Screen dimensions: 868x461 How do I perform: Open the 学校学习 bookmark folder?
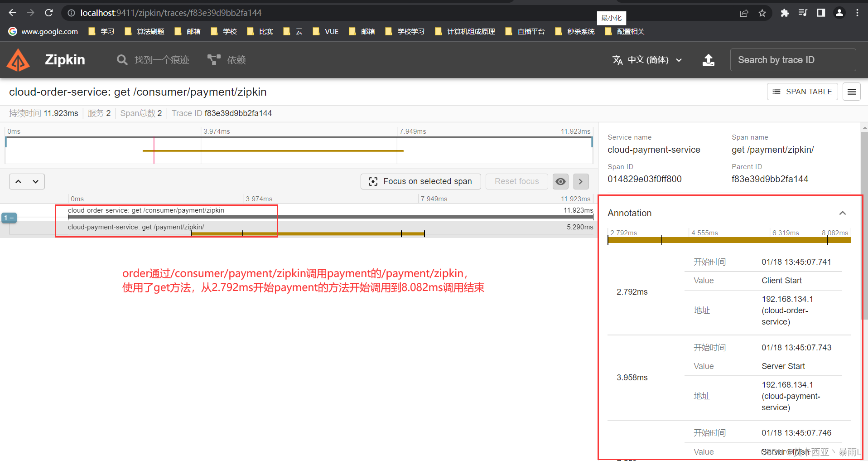tap(405, 31)
